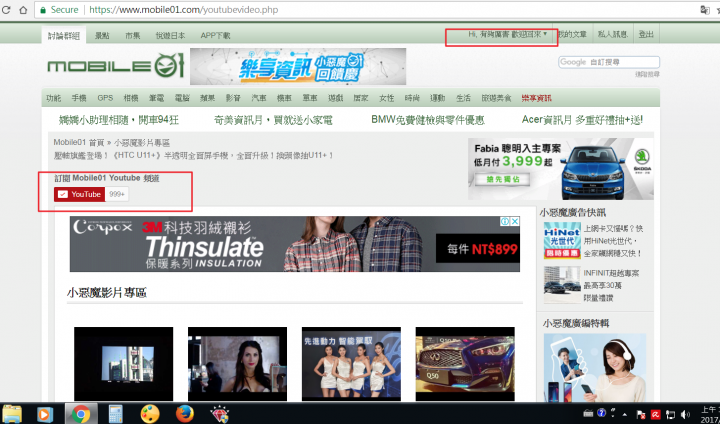Screen dimensions: 720x424
Task: Open the Corpox Thinsulate NT$899 ad banner
Action: click(295, 244)
